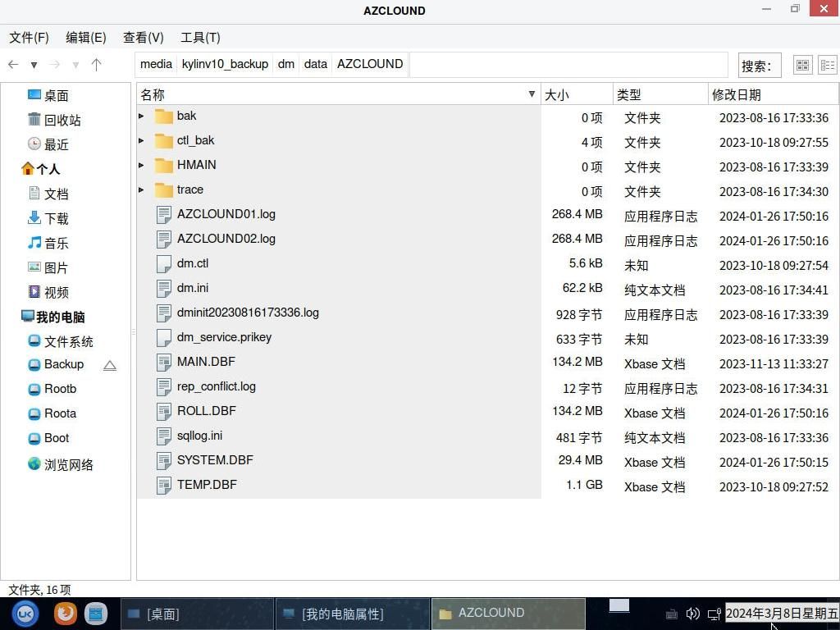The image size is (840, 630).
Task: Select the HMAIN folder icon
Action: pyautogui.click(x=163, y=166)
